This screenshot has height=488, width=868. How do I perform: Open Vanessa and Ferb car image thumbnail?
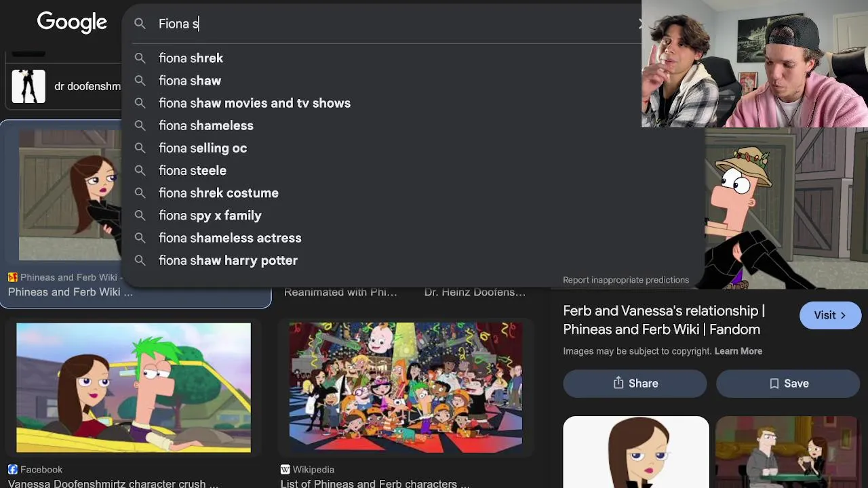[x=134, y=388]
